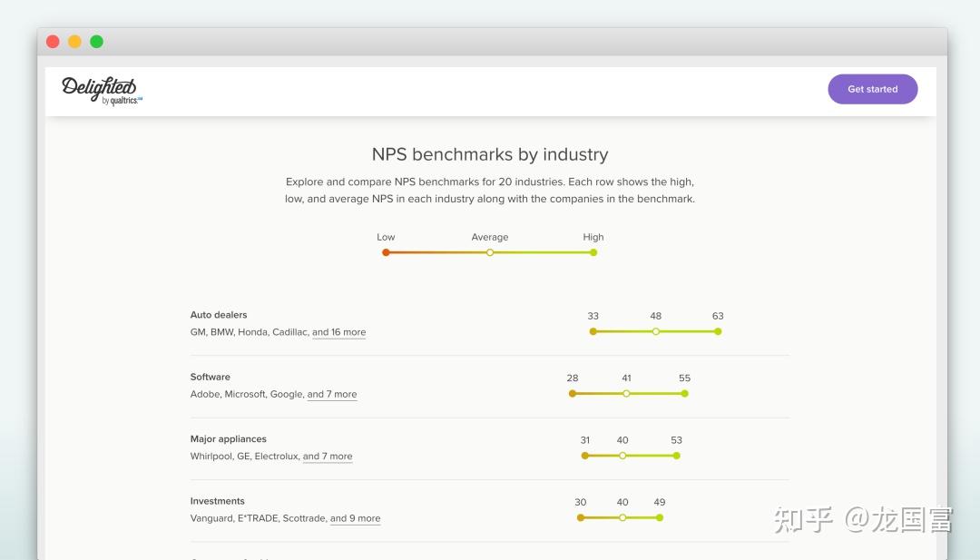Click the Low point on legend slider
This screenshot has height=560, width=980.
(x=386, y=252)
